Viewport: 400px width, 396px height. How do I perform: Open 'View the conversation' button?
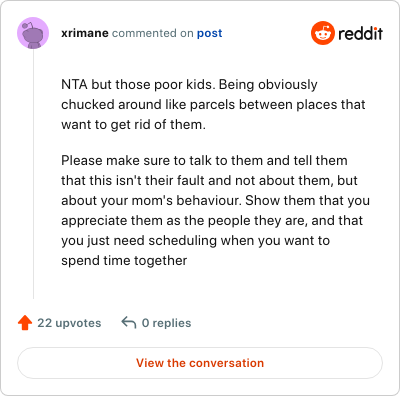click(200, 363)
